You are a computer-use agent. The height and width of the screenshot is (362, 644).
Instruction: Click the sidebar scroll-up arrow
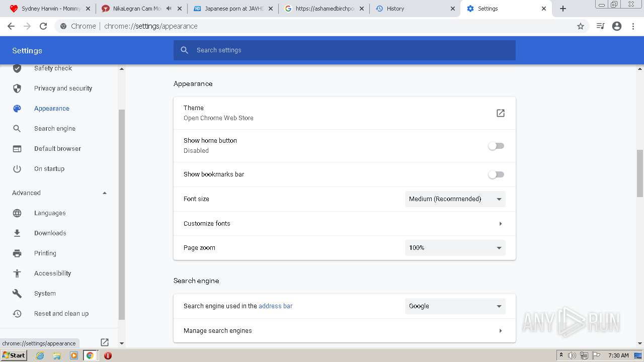pyautogui.click(x=121, y=69)
